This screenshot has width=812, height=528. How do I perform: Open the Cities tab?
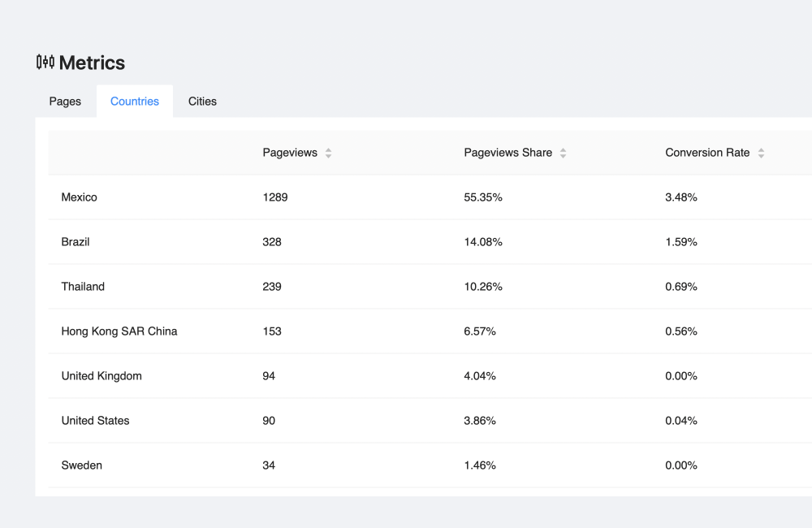click(202, 102)
